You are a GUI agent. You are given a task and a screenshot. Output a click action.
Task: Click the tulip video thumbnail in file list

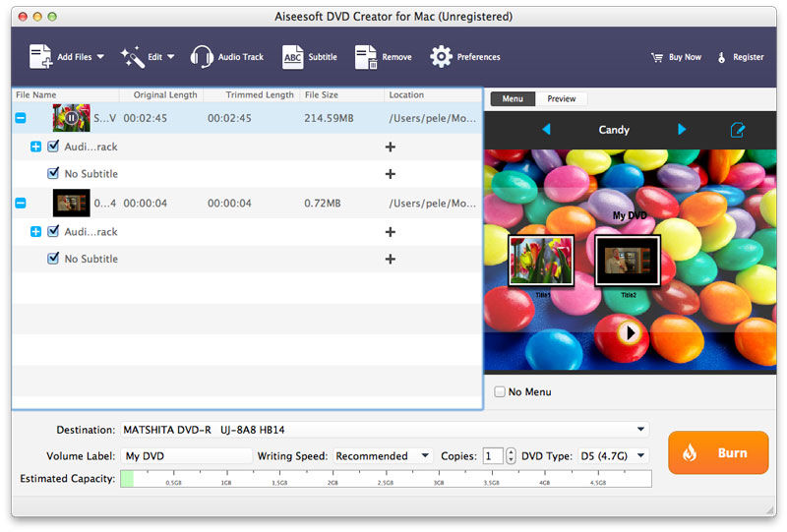pos(71,118)
